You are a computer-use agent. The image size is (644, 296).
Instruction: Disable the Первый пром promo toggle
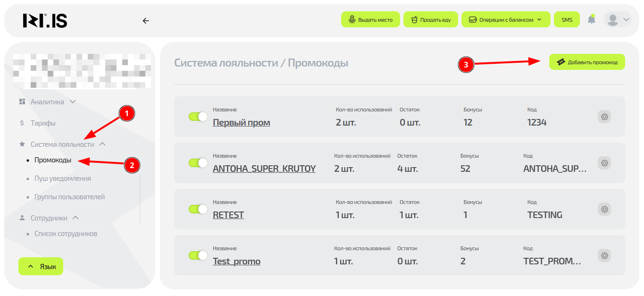click(198, 117)
